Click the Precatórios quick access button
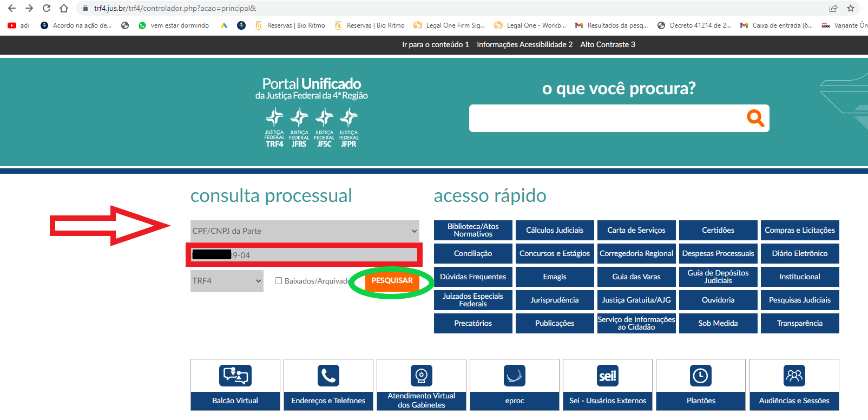 473,323
